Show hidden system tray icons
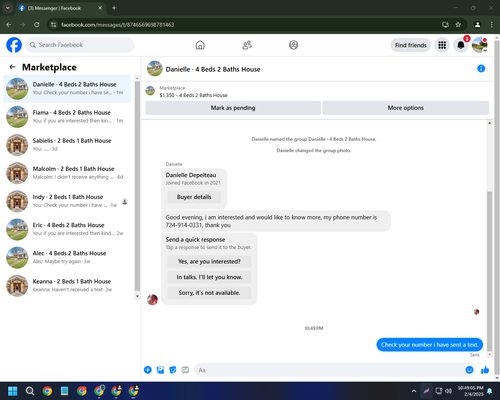500x400 pixels. coord(414,391)
